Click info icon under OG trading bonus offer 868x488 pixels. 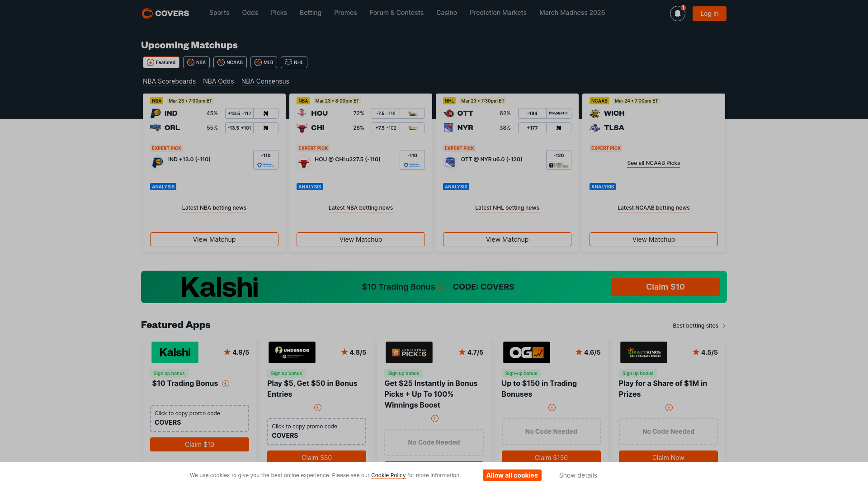coord(552,408)
